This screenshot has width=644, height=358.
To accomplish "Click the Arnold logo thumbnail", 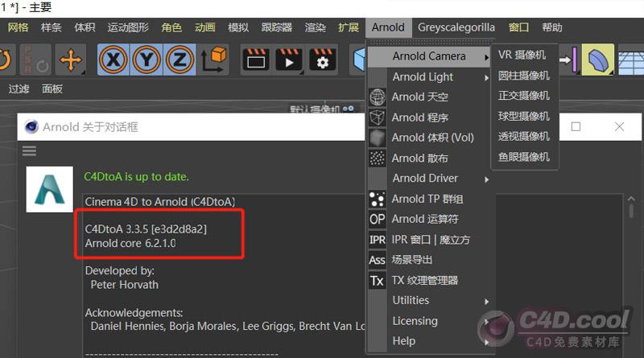I will click(50, 189).
